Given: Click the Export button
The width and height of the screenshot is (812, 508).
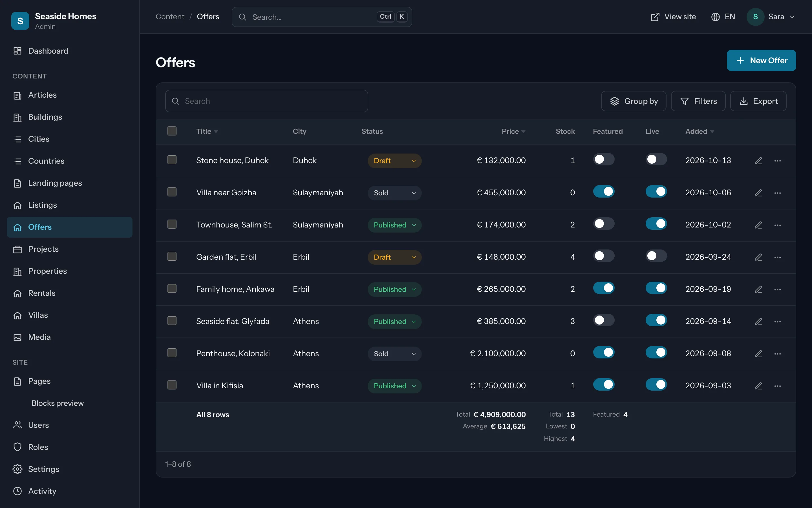Looking at the screenshot, I should click(x=758, y=101).
